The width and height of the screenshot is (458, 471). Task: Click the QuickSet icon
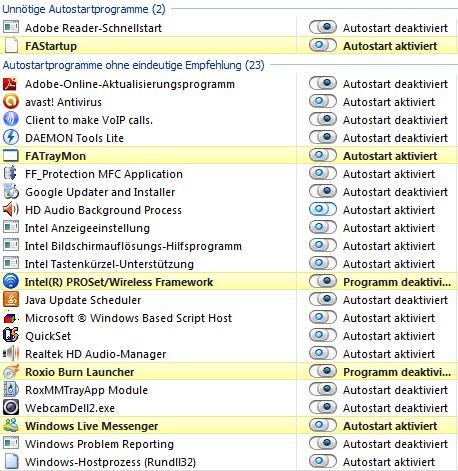(x=11, y=336)
